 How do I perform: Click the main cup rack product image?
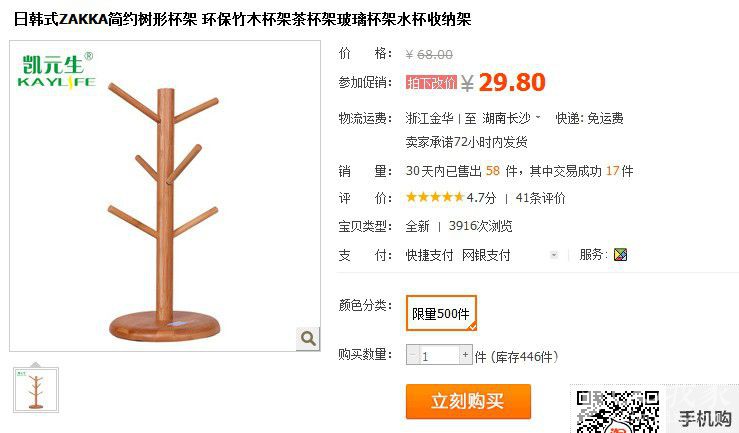click(x=165, y=196)
